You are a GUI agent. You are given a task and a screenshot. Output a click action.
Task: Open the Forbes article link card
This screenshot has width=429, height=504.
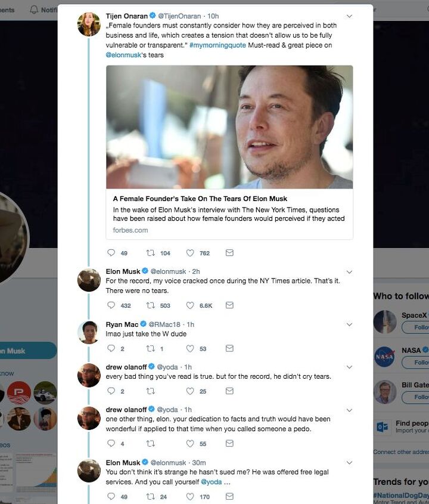pyautogui.click(x=229, y=152)
